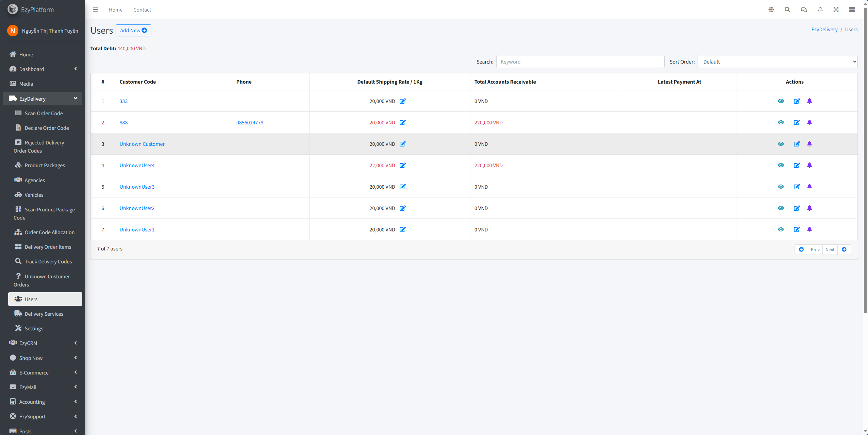Viewport: 868px width, 435px height.
Task: Click the Search keyword input field
Action: pos(580,62)
